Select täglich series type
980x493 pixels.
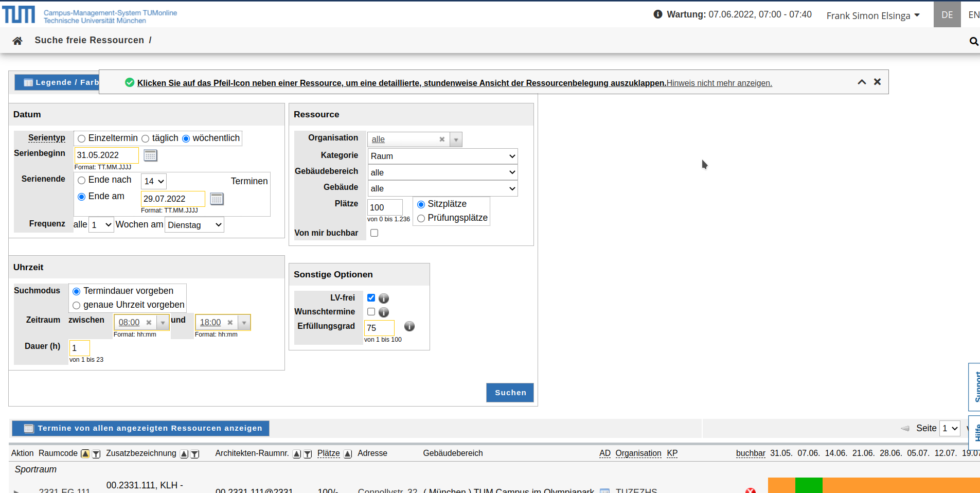[145, 139]
